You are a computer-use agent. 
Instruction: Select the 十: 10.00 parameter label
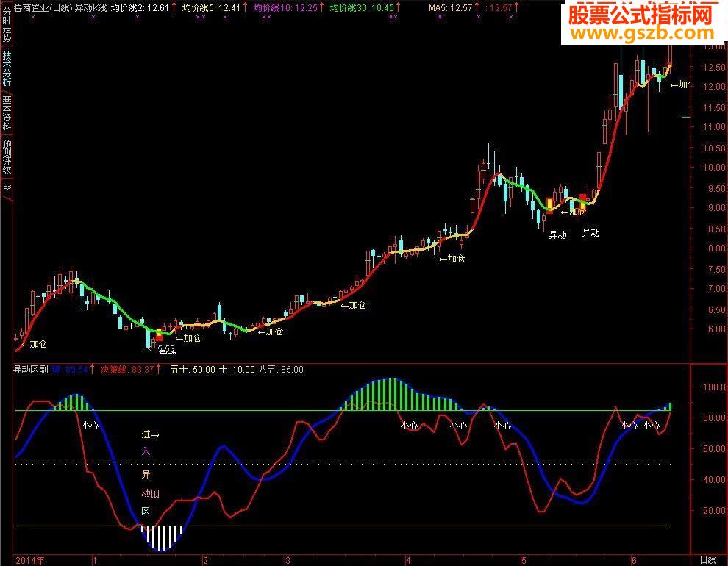pyautogui.click(x=237, y=370)
